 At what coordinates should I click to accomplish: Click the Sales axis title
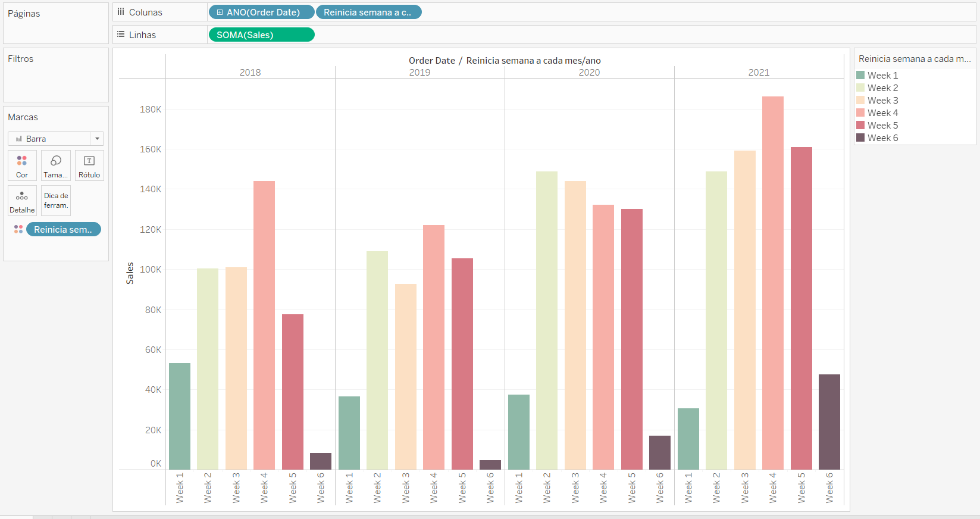click(130, 273)
